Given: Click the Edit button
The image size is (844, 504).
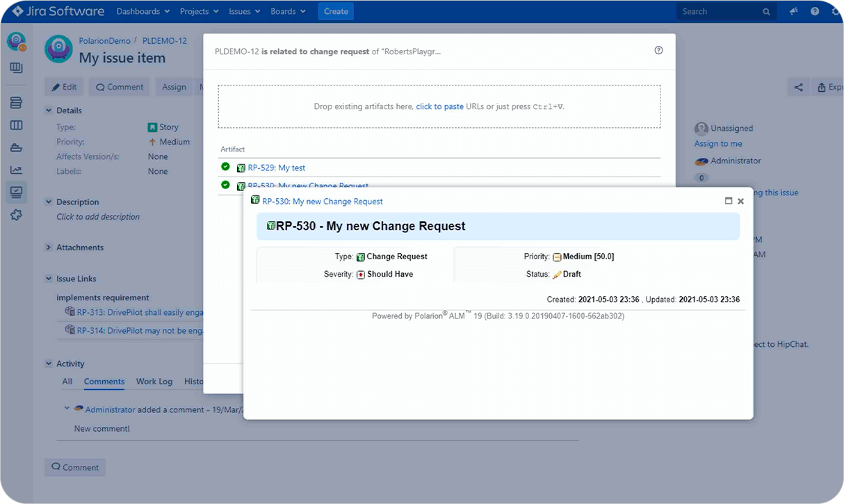Looking at the screenshot, I should click(x=64, y=87).
